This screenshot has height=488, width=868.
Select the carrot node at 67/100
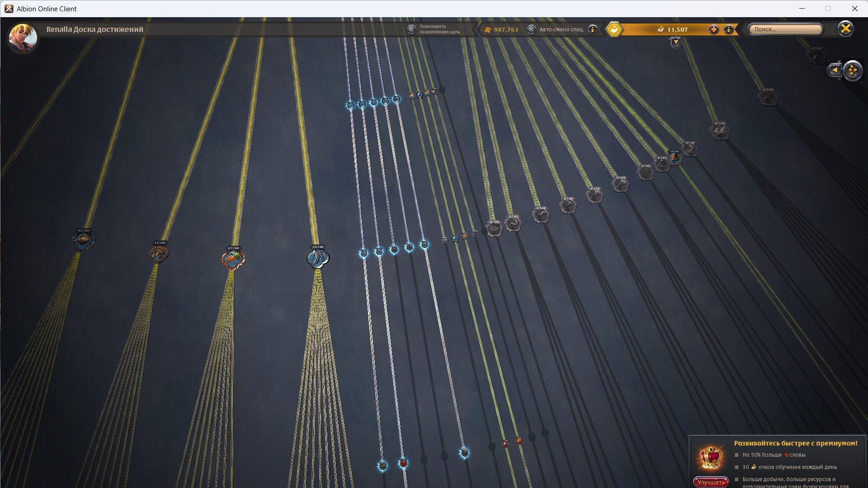[233, 259]
